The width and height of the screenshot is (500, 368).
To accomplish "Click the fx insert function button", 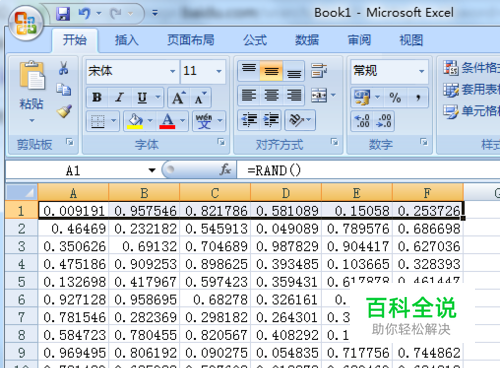I will pyautogui.click(x=225, y=170).
